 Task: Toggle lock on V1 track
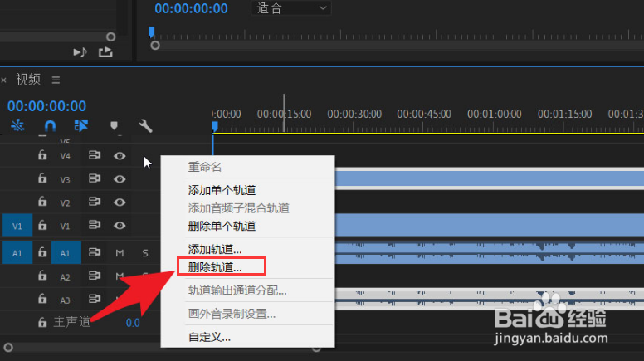click(x=42, y=225)
